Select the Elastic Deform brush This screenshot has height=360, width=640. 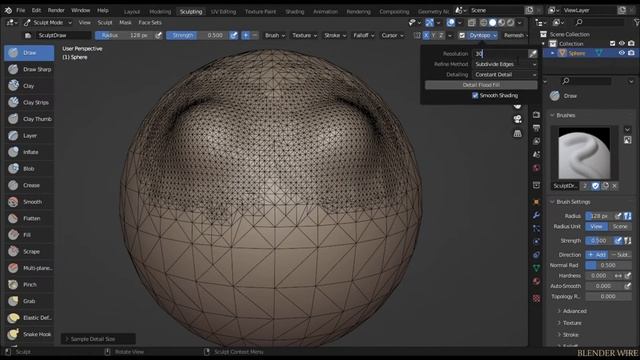29,318
